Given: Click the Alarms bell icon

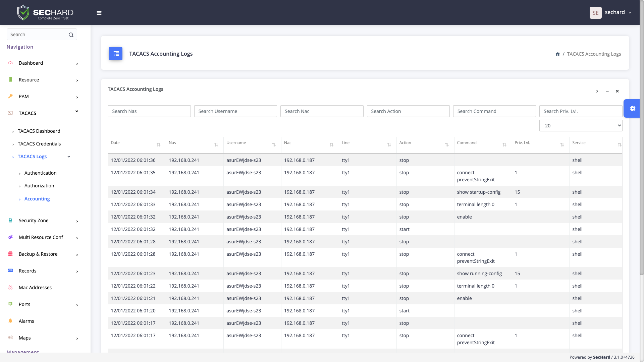Looking at the screenshot, I should click(10, 321).
